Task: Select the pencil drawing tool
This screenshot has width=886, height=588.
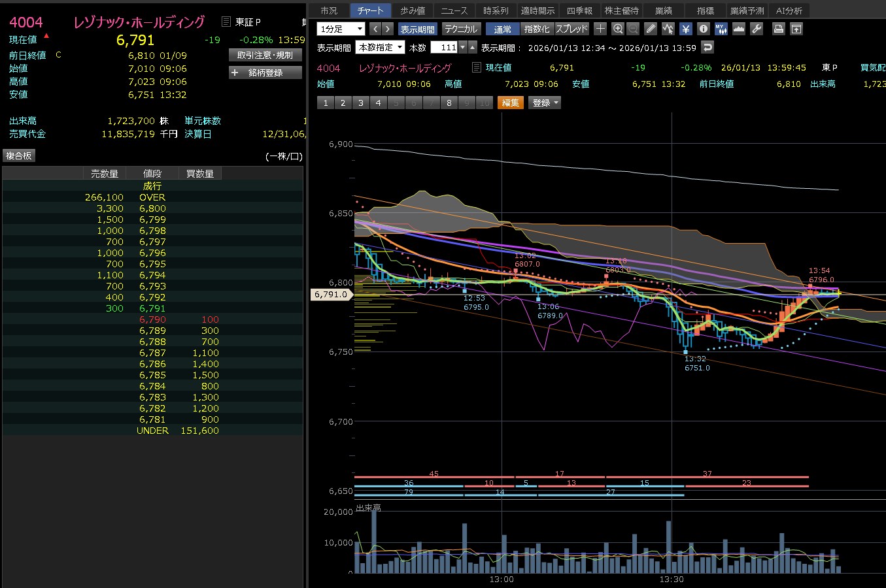Action: (x=650, y=29)
